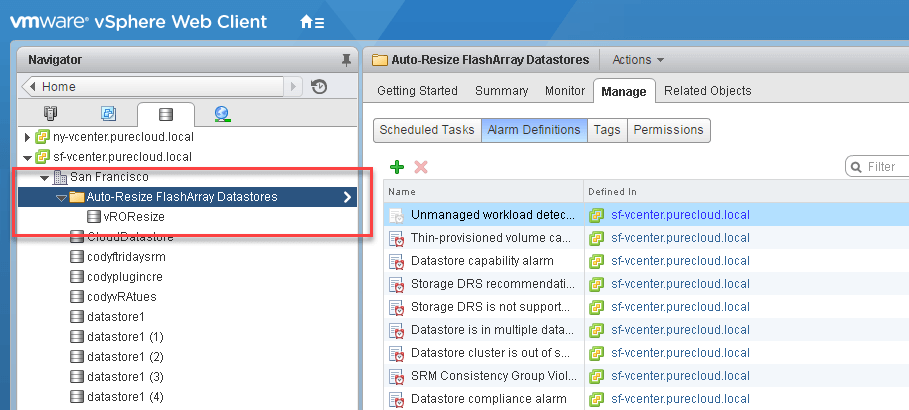Image resolution: width=909 pixels, height=410 pixels.
Task: Click the green add alarm plus icon
Action: pos(397,168)
